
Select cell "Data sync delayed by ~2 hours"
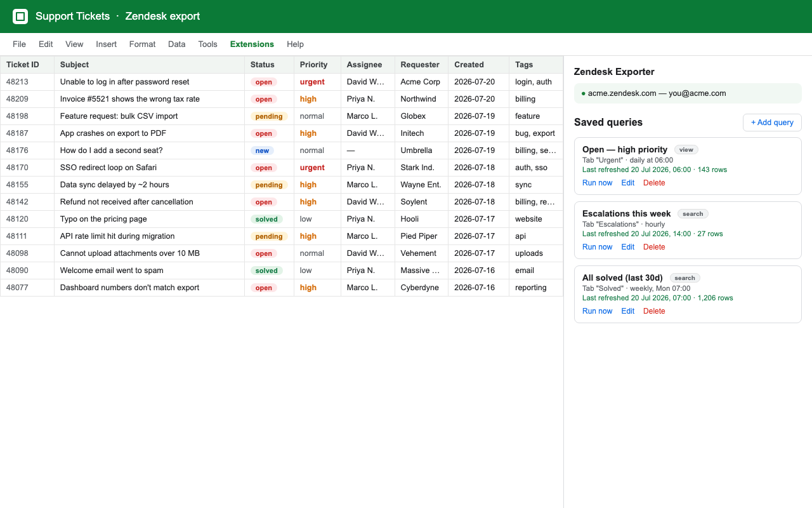[150, 185]
